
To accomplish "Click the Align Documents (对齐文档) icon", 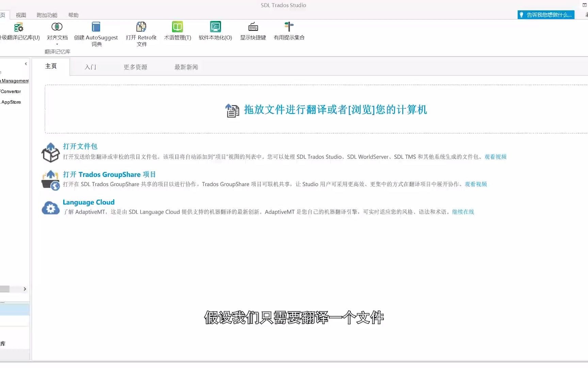I will [57, 27].
